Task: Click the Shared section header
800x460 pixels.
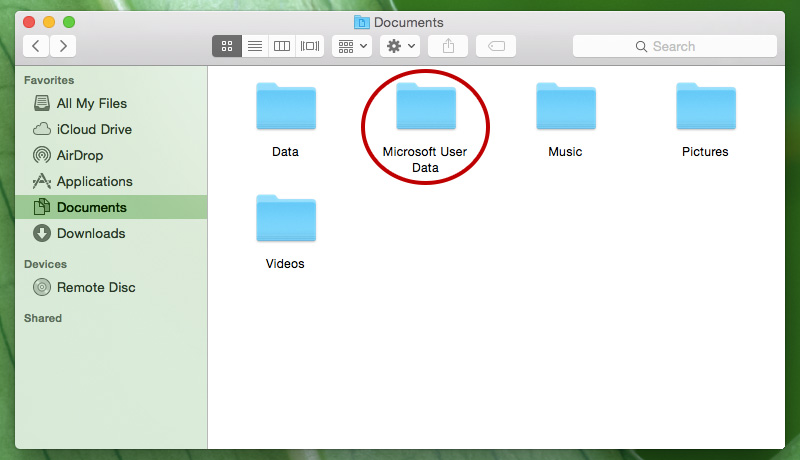Action: point(43,318)
